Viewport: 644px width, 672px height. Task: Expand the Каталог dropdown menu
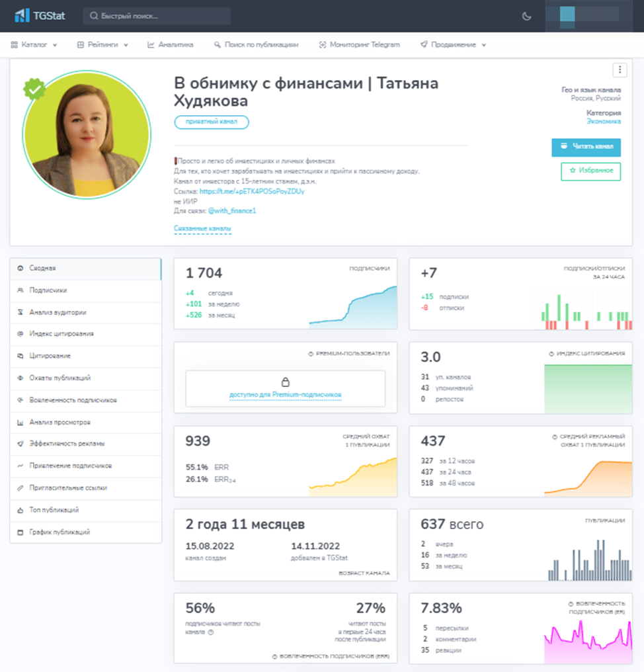(34, 45)
